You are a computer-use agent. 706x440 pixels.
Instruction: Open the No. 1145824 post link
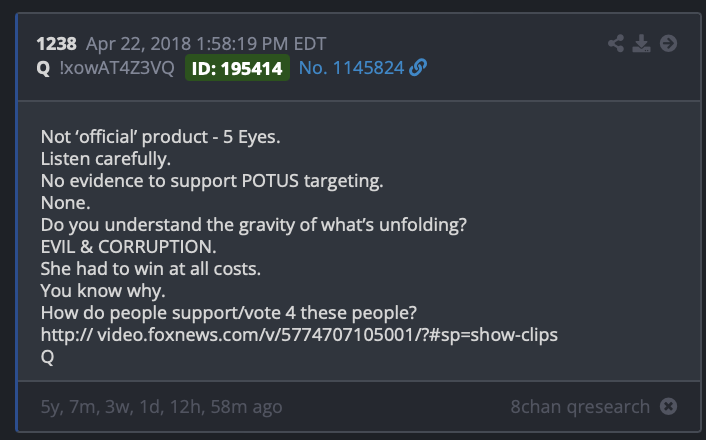[351, 68]
